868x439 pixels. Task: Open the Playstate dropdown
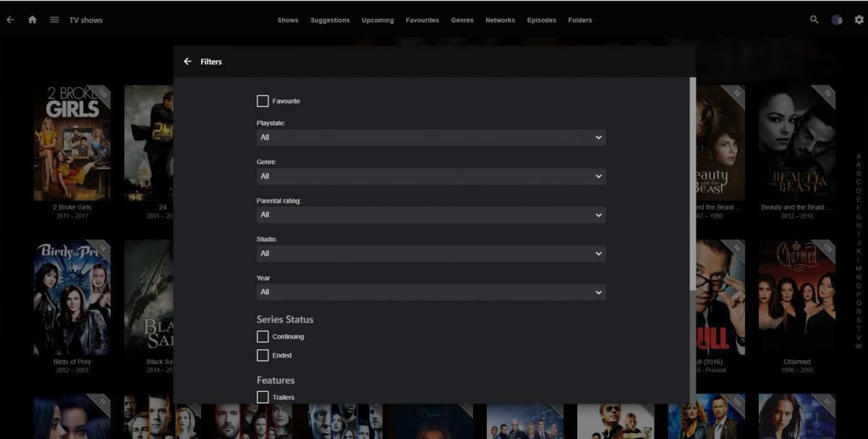click(x=431, y=137)
